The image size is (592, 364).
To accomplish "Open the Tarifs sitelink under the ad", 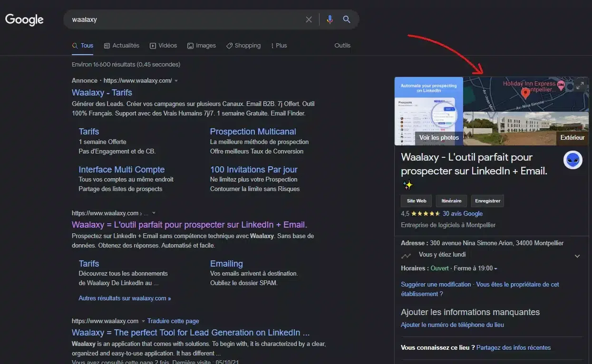I will (89, 132).
